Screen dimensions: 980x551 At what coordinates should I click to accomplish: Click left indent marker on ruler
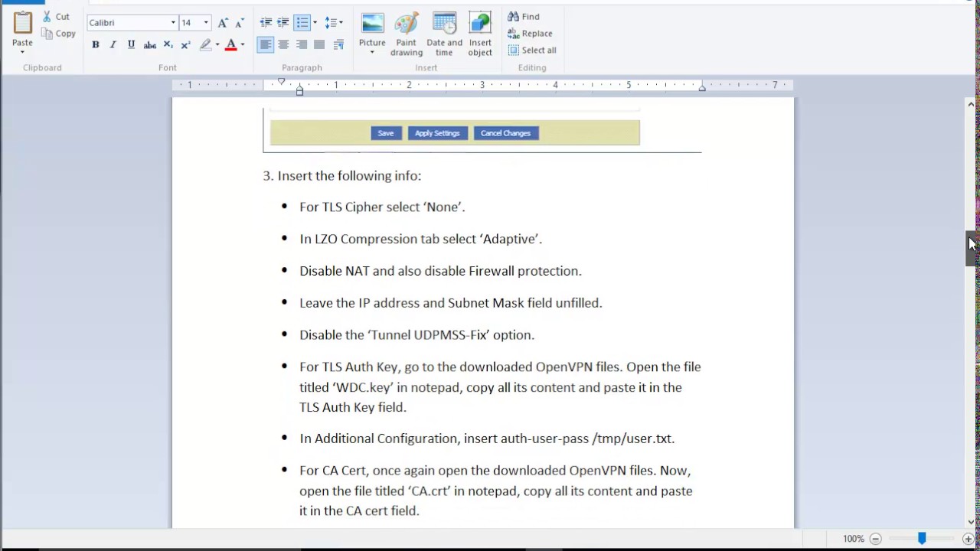pyautogui.click(x=299, y=90)
